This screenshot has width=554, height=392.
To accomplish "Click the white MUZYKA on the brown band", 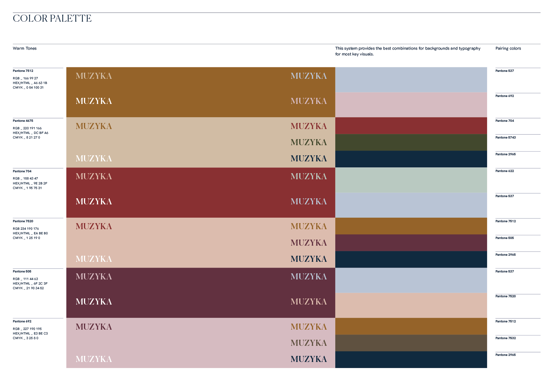I will tap(94, 101).
